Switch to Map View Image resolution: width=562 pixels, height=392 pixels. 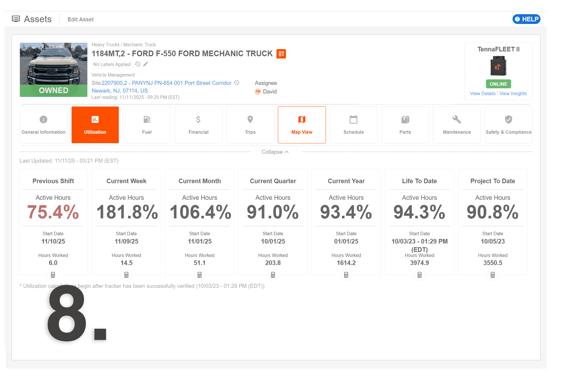click(302, 125)
